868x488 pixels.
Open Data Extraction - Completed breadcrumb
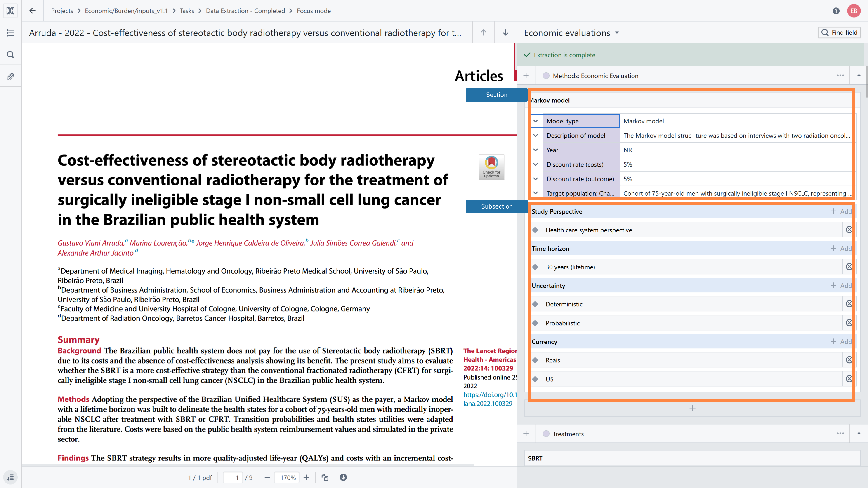(245, 11)
